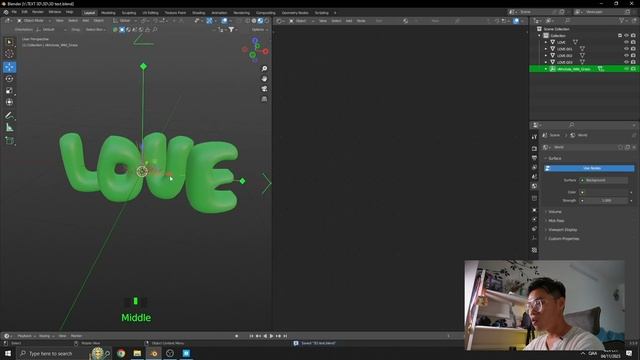Select the Scale tool in left toolbar
Viewport: 640px width, 360px height.
click(x=9, y=91)
